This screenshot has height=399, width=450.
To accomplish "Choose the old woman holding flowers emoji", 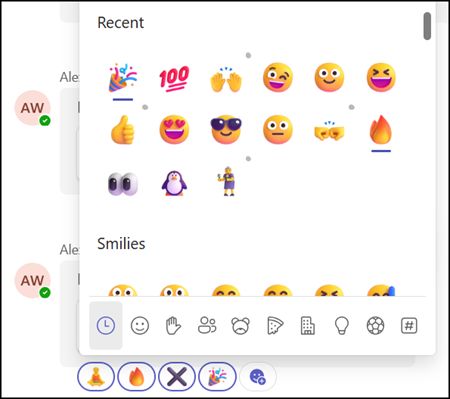I will pos(227,181).
